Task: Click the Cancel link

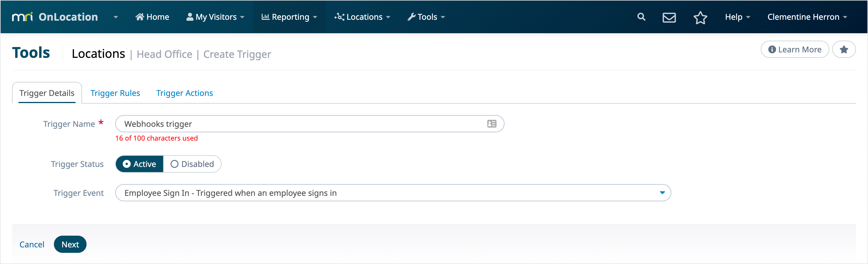Action: 32,245
